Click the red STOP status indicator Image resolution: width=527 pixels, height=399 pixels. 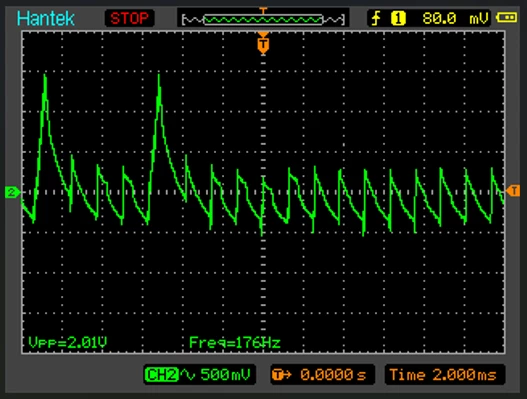click(129, 18)
